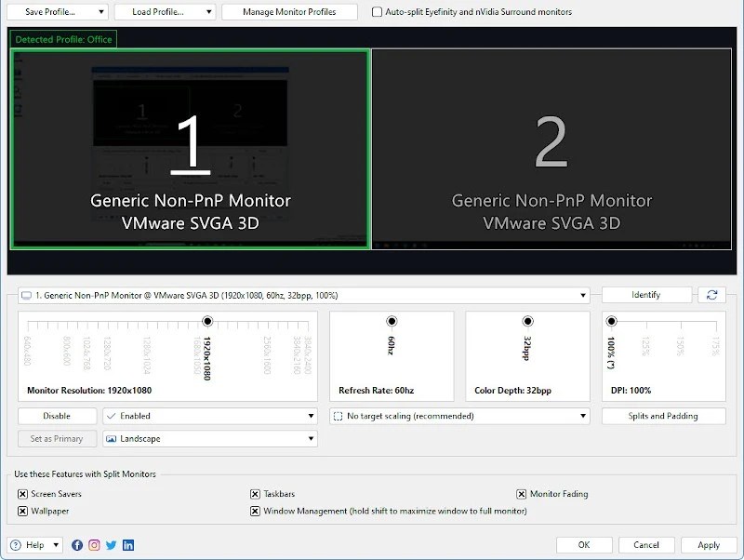Open the Splits and Padding settings
Viewport: 744px width, 560px height.
(664, 416)
